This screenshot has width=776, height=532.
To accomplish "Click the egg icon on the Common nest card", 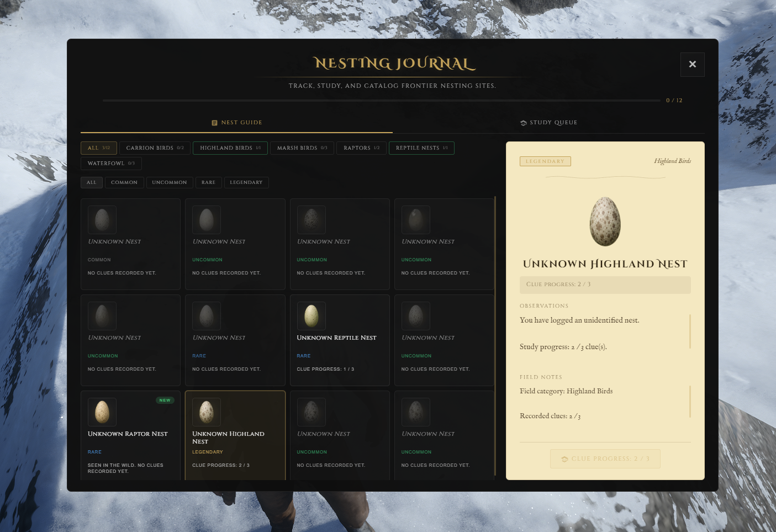I will [x=102, y=220].
